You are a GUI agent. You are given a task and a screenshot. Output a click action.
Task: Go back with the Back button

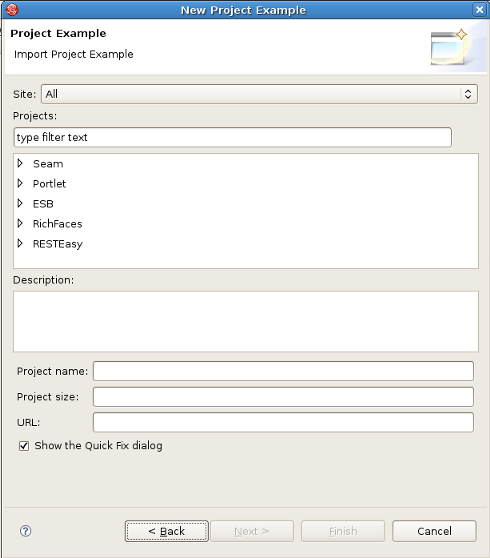(167, 531)
